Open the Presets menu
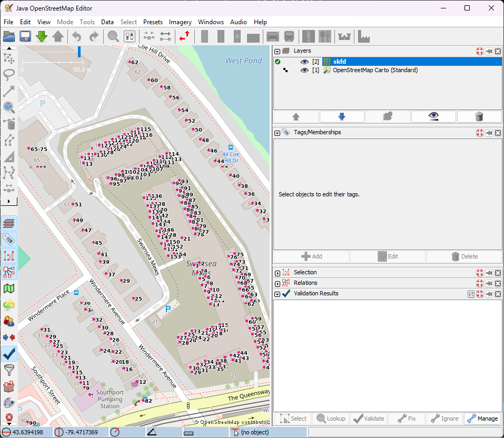This screenshot has width=504, height=438. [x=153, y=22]
